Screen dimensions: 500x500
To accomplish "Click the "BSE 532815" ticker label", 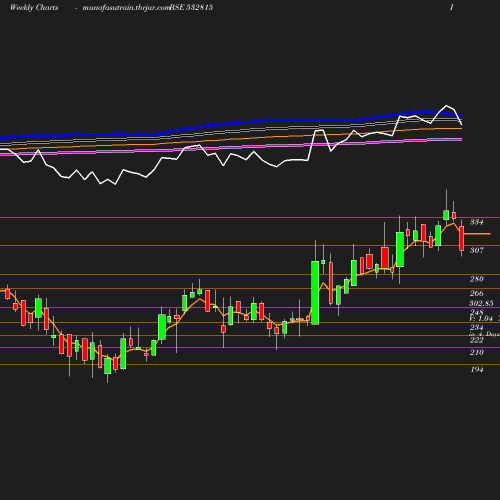I will (x=191, y=8).
